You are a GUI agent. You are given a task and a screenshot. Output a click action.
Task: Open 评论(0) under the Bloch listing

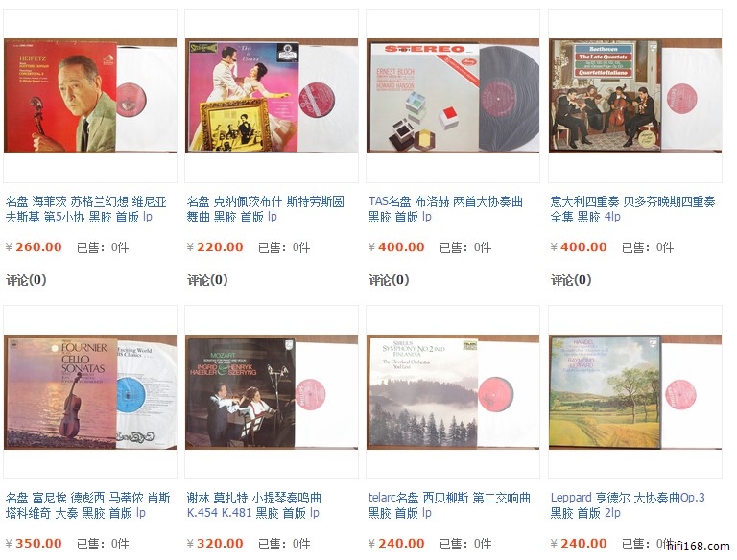point(389,280)
